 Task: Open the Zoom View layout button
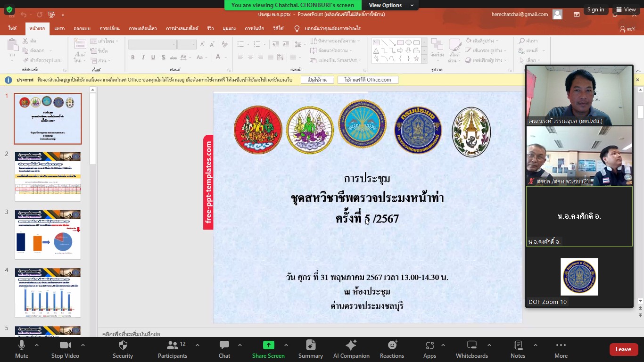(626, 9)
